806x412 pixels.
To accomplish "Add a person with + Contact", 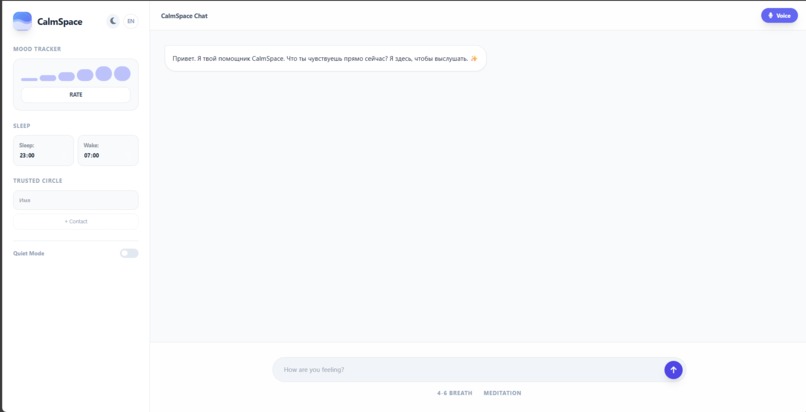I will (x=76, y=221).
